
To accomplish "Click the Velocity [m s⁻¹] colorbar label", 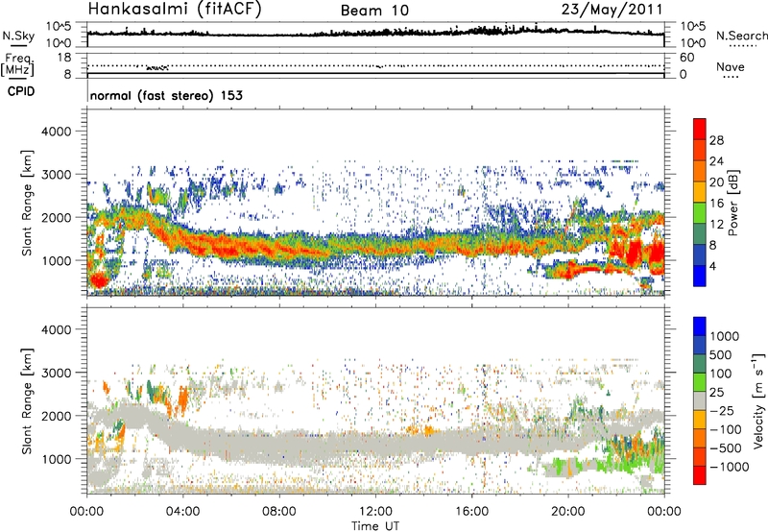I will tap(758, 400).
